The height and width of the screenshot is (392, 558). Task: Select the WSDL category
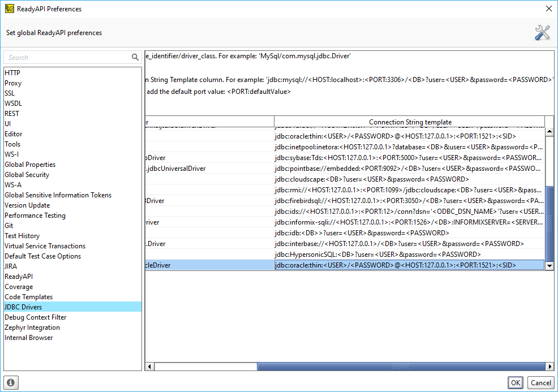pyautogui.click(x=72, y=104)
